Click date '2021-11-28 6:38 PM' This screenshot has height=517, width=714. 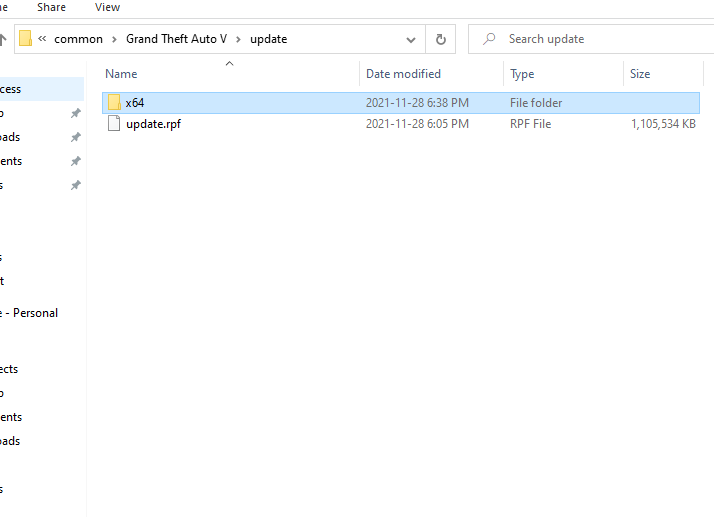tap(417, 103)
